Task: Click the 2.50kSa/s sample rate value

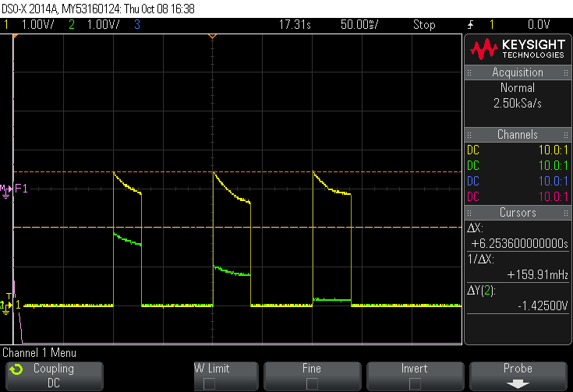Action: coord(518,104)
